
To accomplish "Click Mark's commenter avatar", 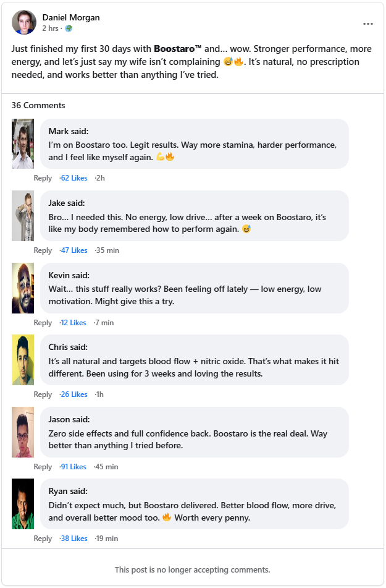I will 23,143.
